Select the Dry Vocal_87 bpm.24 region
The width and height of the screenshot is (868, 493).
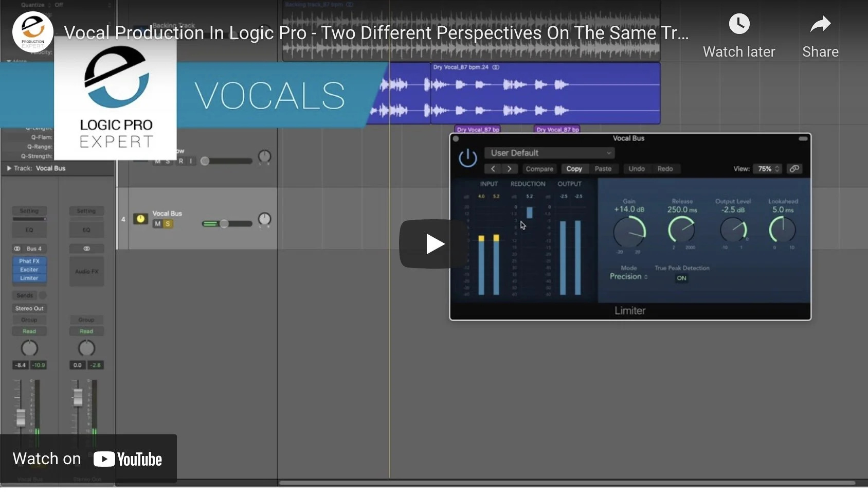(545, 93)
